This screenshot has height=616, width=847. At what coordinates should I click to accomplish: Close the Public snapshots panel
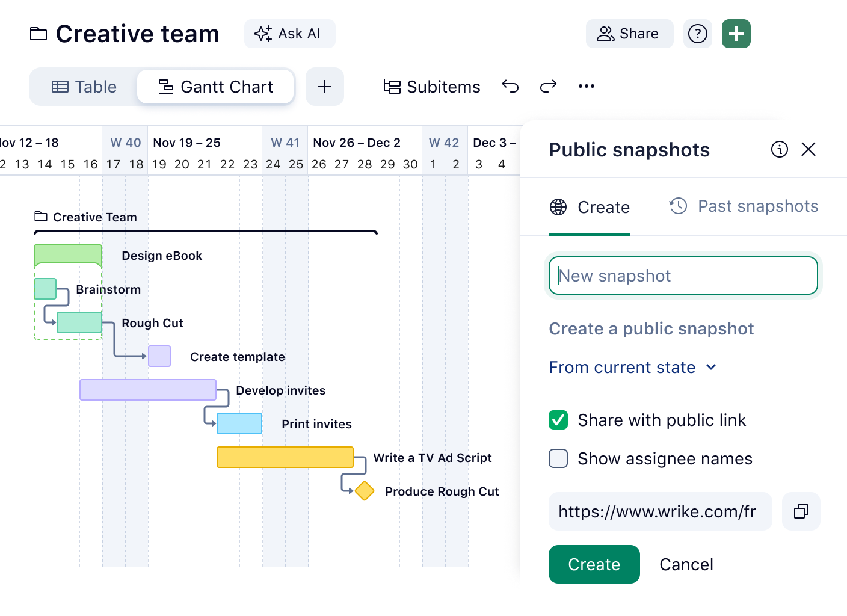click(x=808, y=149)
